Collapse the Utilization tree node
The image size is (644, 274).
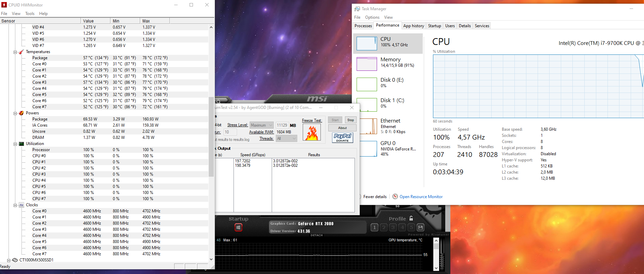[x=15, y=144]
